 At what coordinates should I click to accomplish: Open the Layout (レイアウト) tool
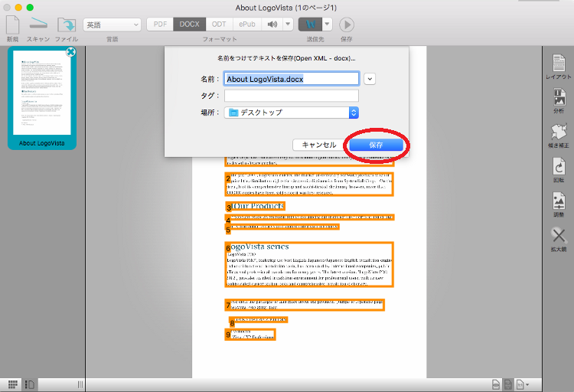point(558,64)
